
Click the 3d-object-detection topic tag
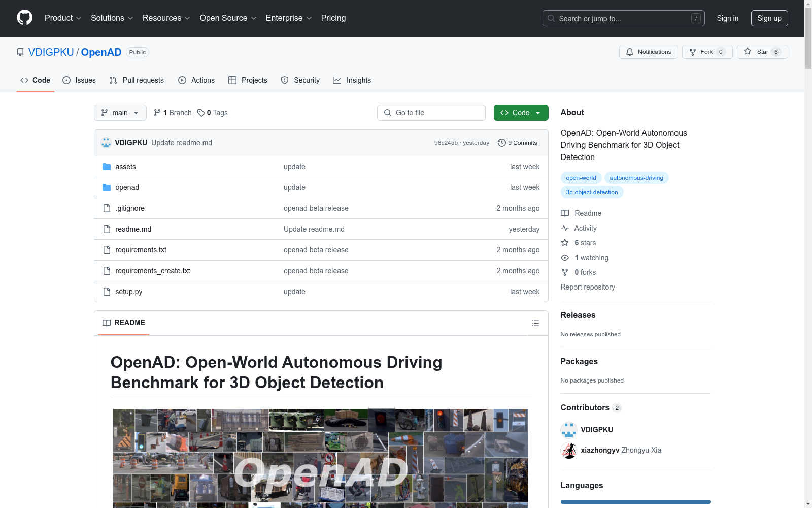(592, 192)
